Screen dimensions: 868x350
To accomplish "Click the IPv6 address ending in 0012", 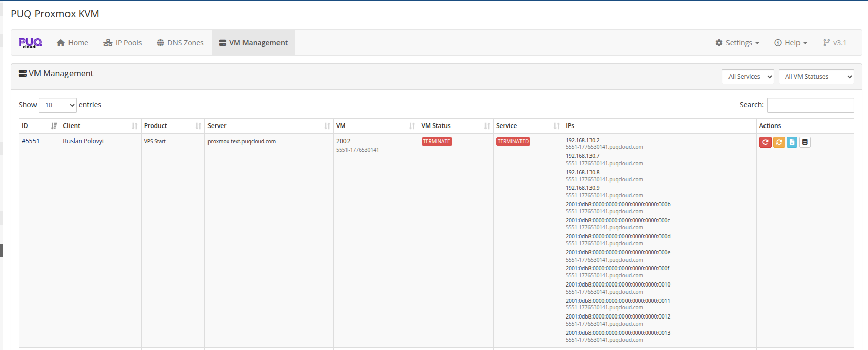I will (x=618, y=316).
